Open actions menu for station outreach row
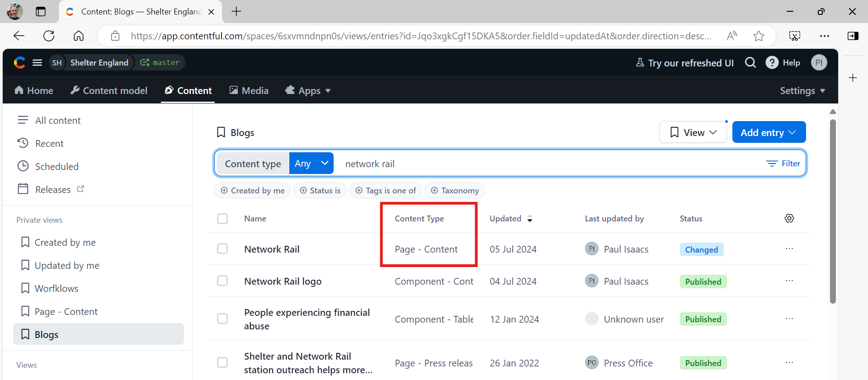The width and height of the screenshot is (868, 380). click(789, 363)
